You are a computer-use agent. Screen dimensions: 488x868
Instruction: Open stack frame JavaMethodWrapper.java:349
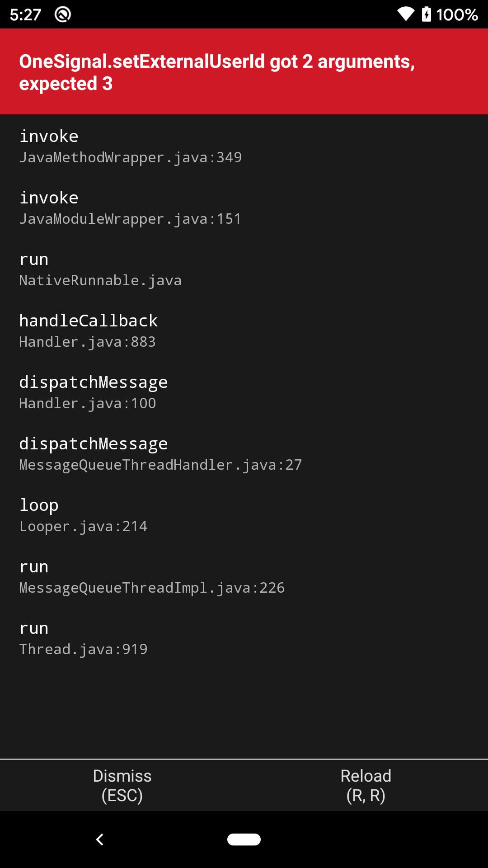coord(131,147)
